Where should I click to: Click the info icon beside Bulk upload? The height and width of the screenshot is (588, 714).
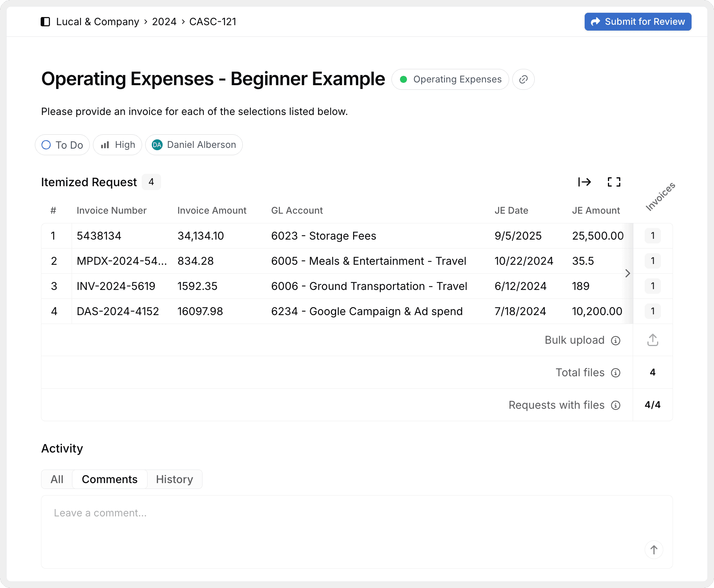615,340
